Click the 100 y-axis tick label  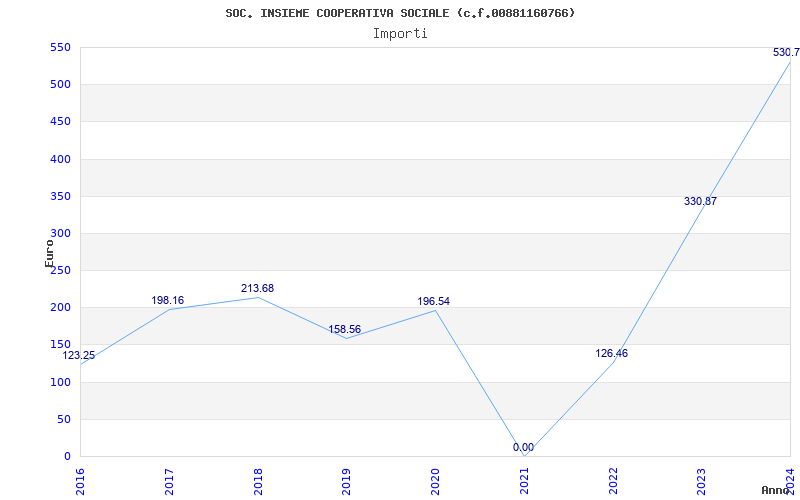click(60, 382)
